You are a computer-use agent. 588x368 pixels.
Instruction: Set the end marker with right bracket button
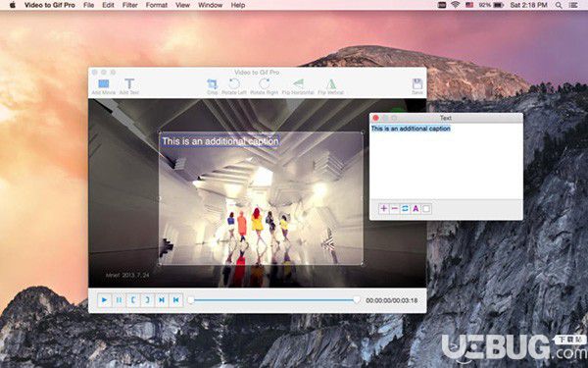tap(147, 300)
